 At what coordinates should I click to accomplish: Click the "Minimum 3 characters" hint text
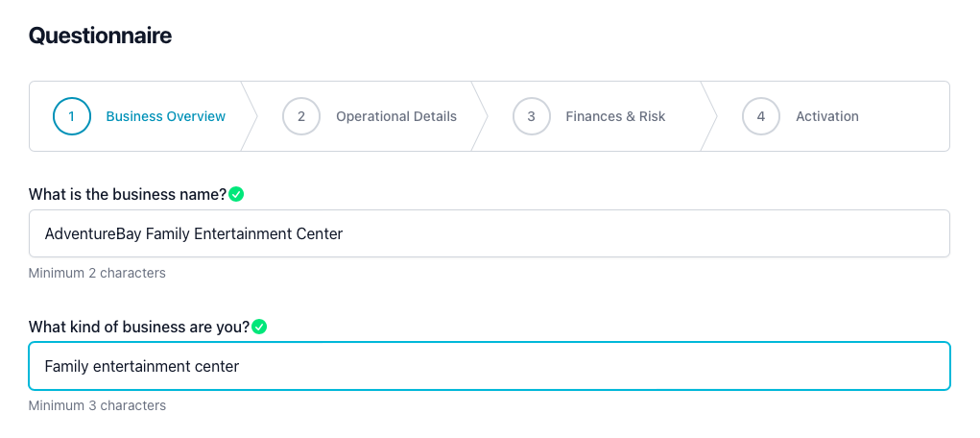(97, 405)
